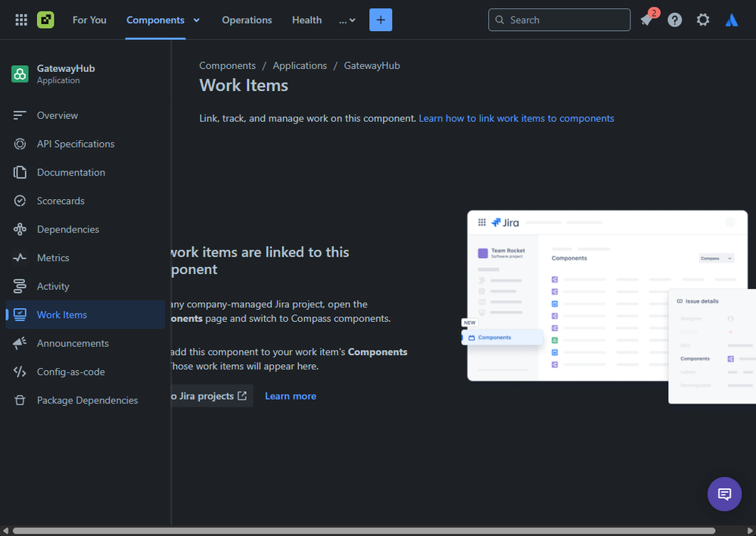Screen dimensions: 756x536
Task: Click the scrollbar right arrow
Action: pyautogui.click(x=750, y=531)
